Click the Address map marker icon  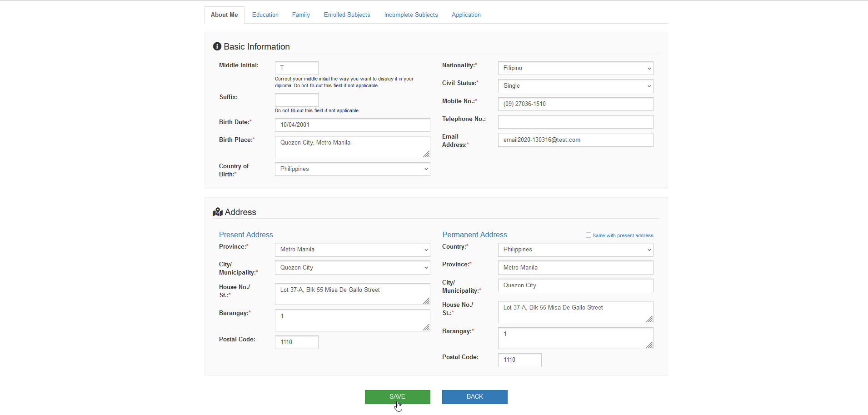pyautogui.click(x=218, y=212)
